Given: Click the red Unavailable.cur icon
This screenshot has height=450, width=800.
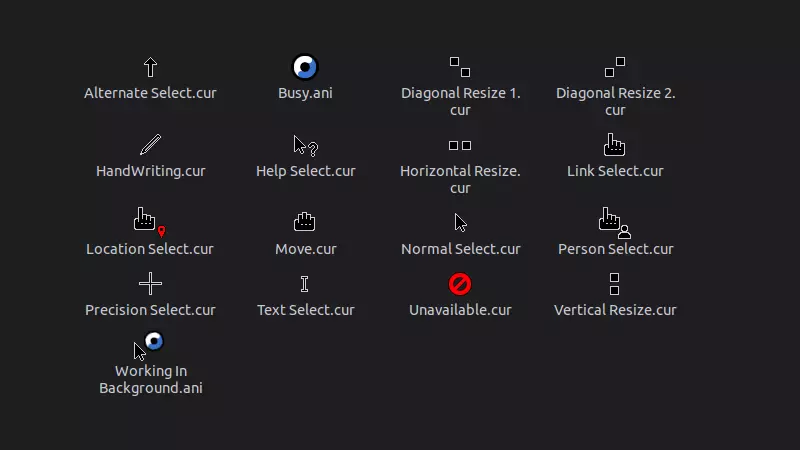Looking at the screenshot, I should [460, 284].
